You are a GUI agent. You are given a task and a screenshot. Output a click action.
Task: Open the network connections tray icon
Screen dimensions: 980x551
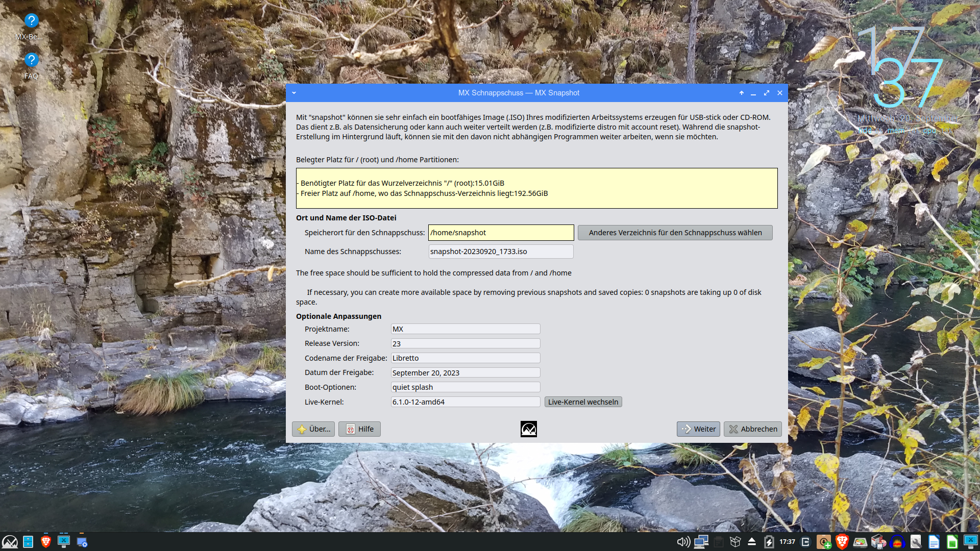pyautogui.click(x=701, y=542)
